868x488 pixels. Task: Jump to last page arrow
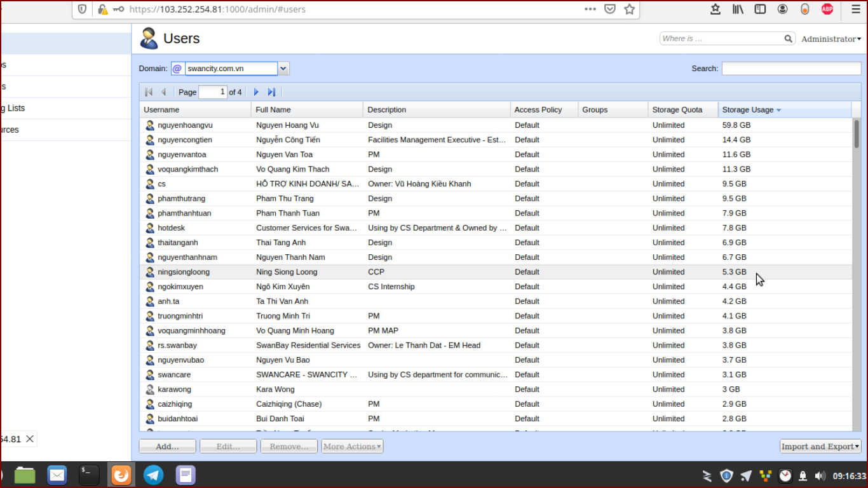pos(271,92)
